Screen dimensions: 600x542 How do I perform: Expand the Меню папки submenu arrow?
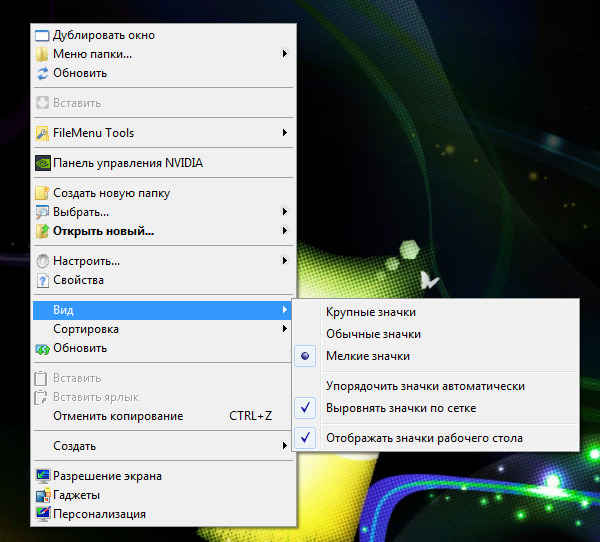(x=285, y=54)
